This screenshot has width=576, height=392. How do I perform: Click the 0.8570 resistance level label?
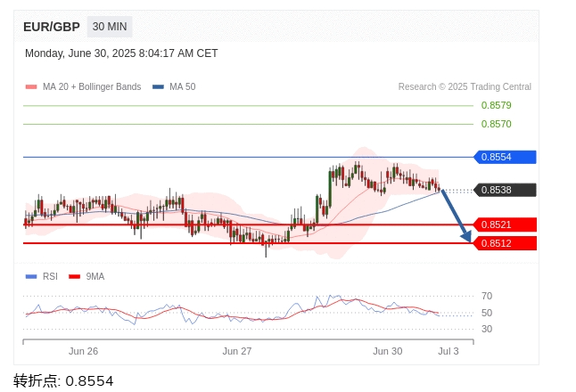click(x=497, y=124)
